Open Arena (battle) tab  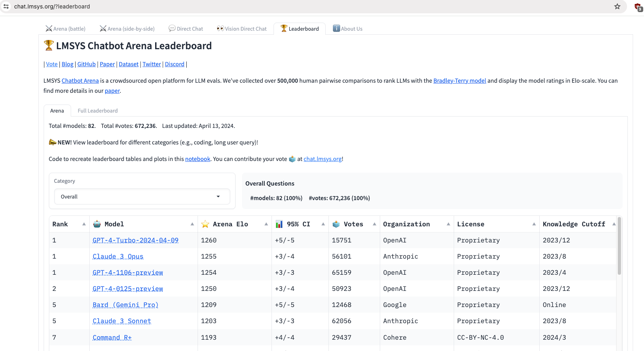pyautogui.click(x=65, y=29)
